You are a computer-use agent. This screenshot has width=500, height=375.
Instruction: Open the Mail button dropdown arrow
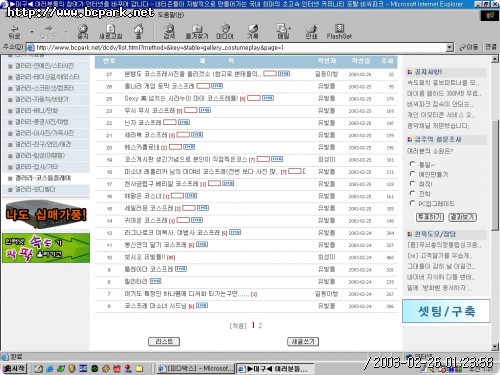290,29
